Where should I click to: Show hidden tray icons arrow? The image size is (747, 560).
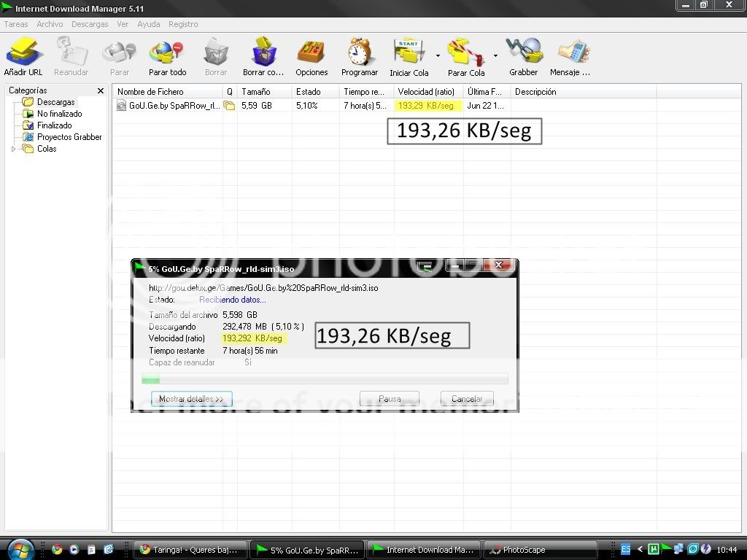click(x=640, y=550)
